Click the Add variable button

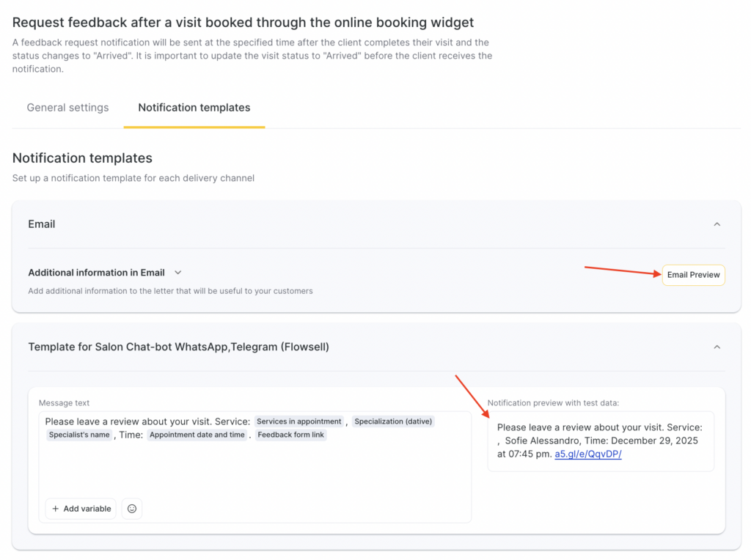point(81,509)
